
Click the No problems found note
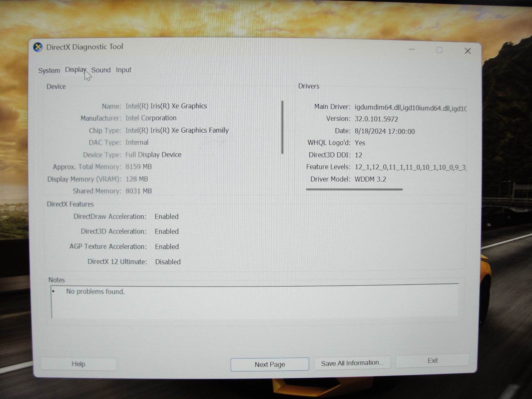tap(95, 291)
